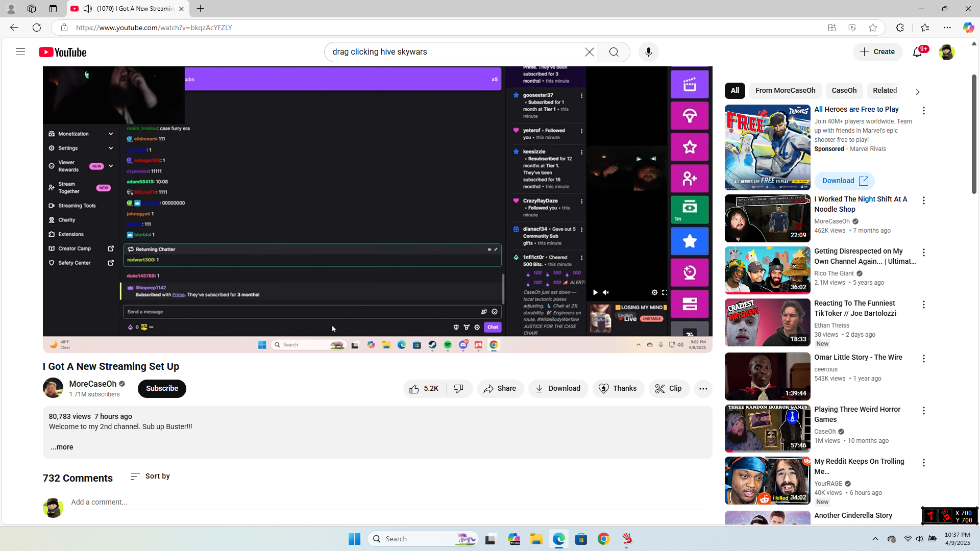
Task: Select the From MoreCaseOh chip
Action: (786, 91)
